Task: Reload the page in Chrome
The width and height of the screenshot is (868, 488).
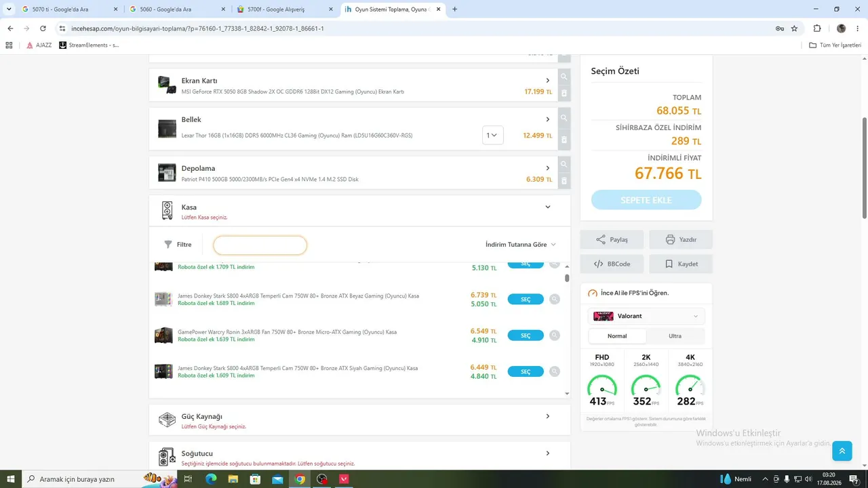Action: click(x=43, y=28)
